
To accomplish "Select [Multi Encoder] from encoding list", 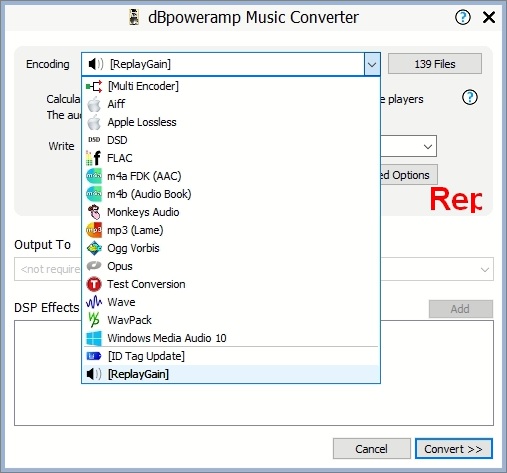I will pyautogui.click(x=231, y=86).
